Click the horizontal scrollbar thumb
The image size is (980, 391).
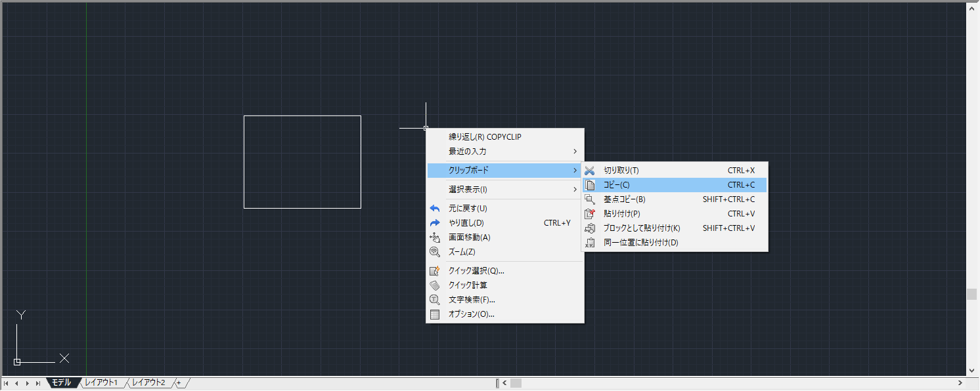(516, 383)
